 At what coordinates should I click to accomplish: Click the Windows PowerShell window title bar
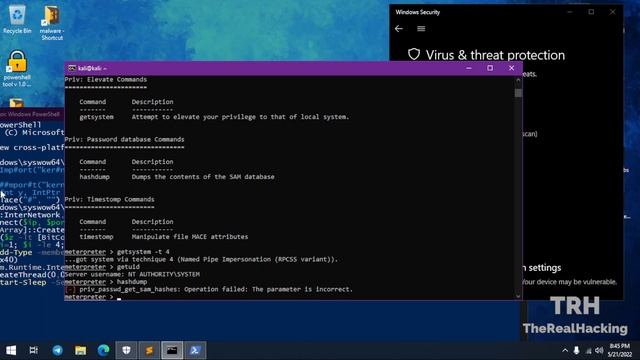(32, 115)
